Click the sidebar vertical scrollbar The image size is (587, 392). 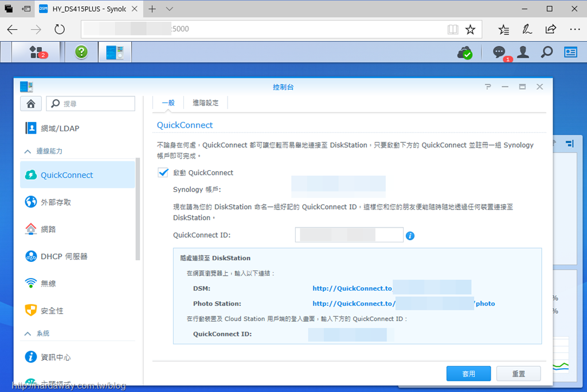pos(138,209)
